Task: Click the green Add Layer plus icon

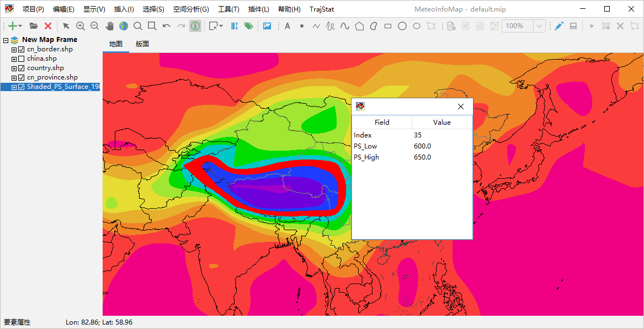Action: pos(13,26)
